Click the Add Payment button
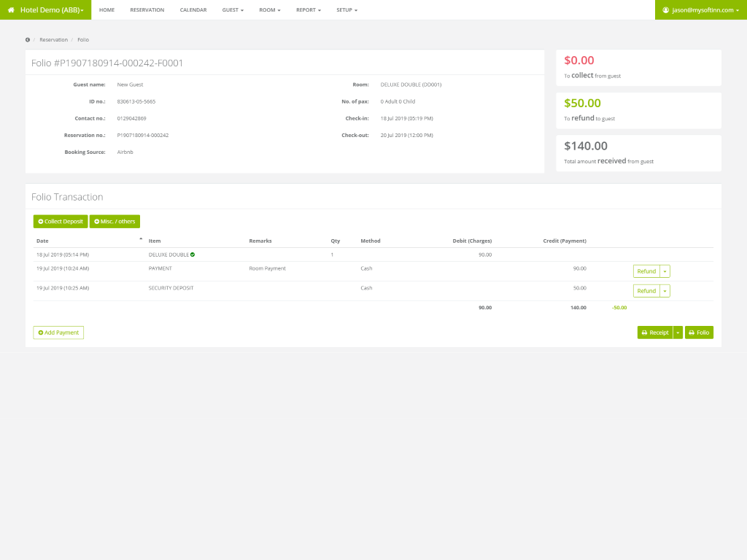This screenshot has height=560, width=747. coord(58,332)
